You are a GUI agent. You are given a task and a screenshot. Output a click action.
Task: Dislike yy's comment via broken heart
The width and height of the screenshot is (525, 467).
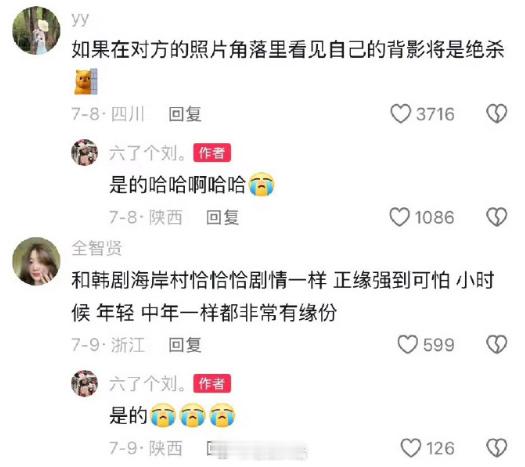(x=496, y=113)
